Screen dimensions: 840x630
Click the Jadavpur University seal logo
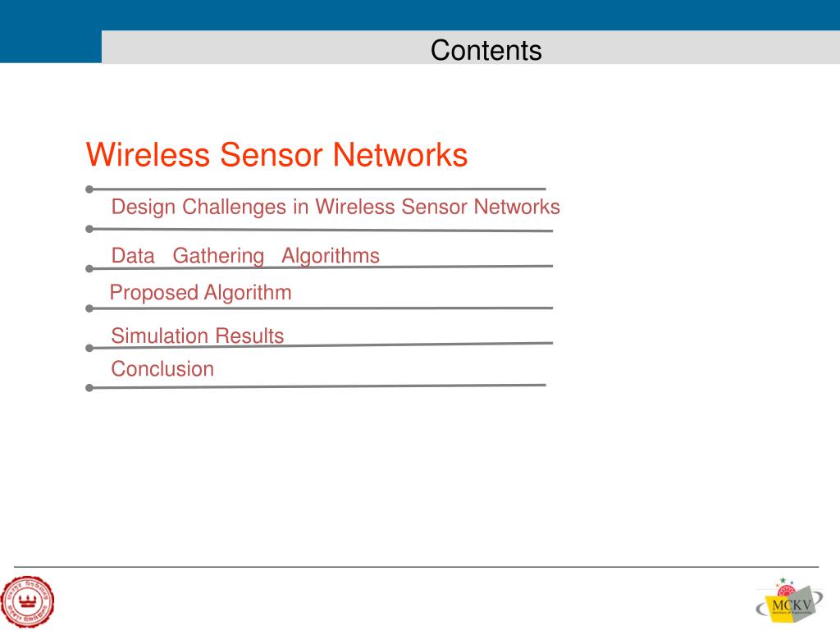[27, 601]
